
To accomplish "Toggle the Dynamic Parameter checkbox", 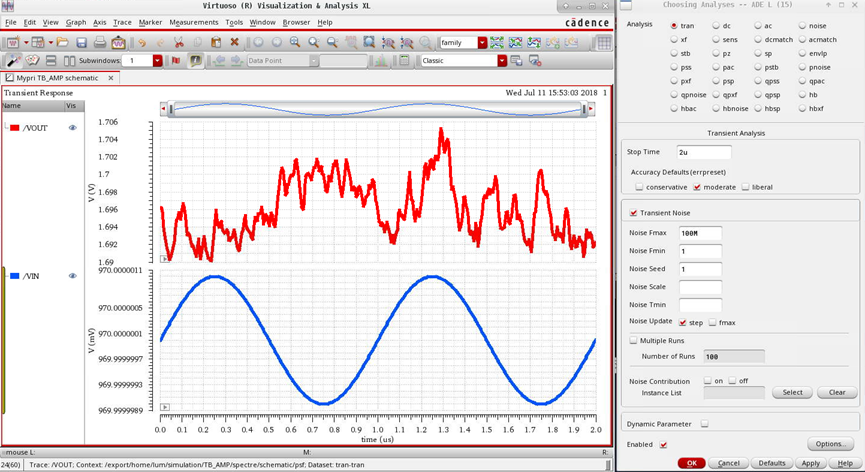I will 704,424.
